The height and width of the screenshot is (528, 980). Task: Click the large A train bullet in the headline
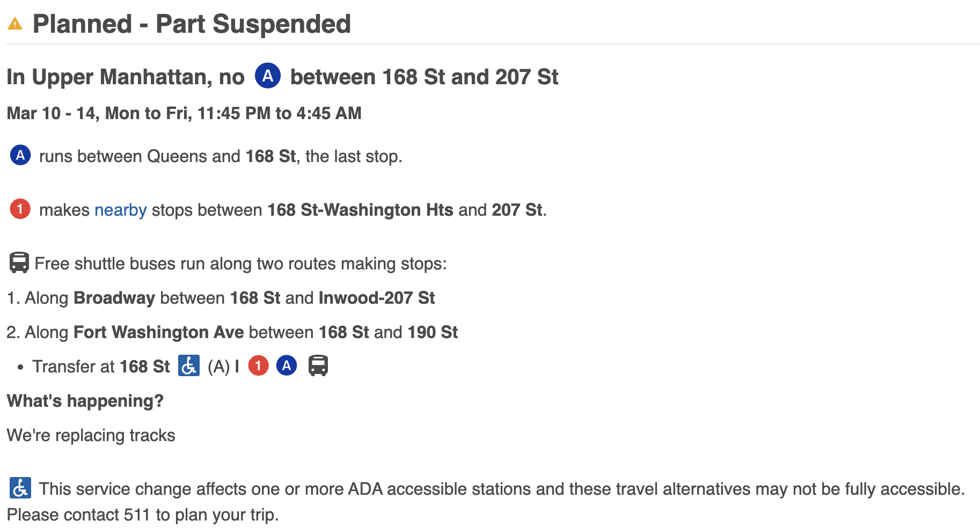pyautogui.click(x=268, y=76)
